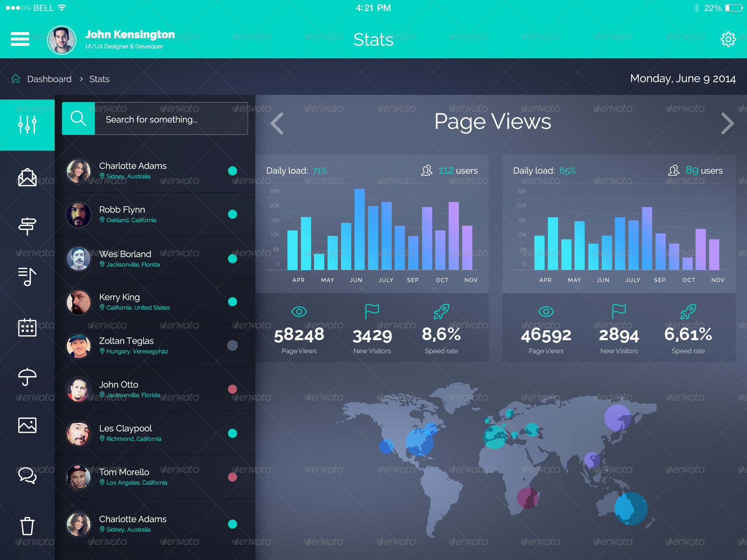Select the Stats breadcrumb item
This screenshot has height=560, width=747.
[x=99, y=79]
